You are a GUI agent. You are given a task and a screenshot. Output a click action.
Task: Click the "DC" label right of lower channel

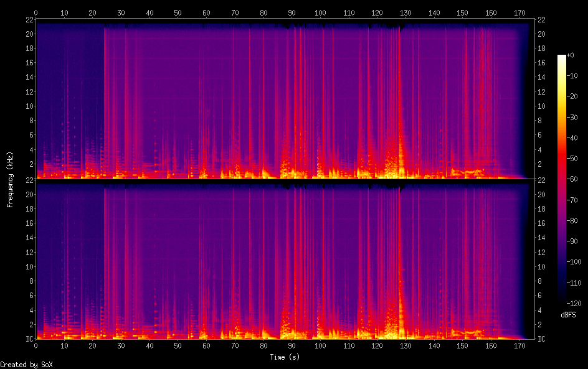pos(541,339)
